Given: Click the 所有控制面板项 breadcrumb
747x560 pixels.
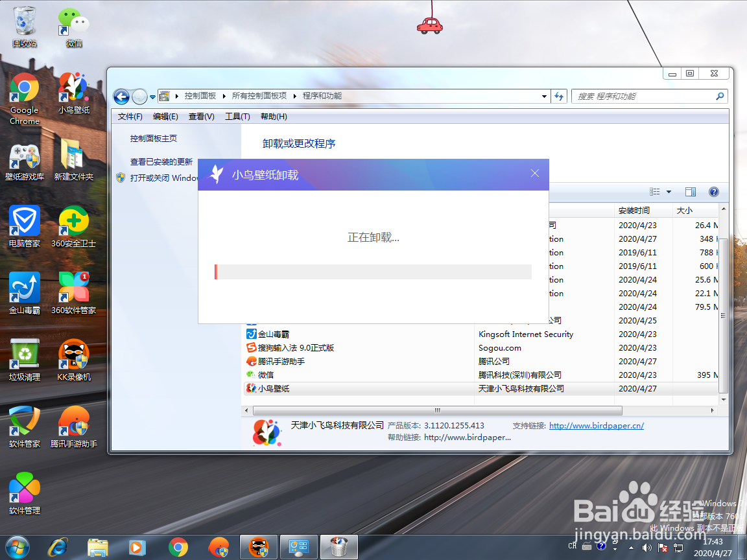Looking at the screenshot, I should (x=259, y=96).
